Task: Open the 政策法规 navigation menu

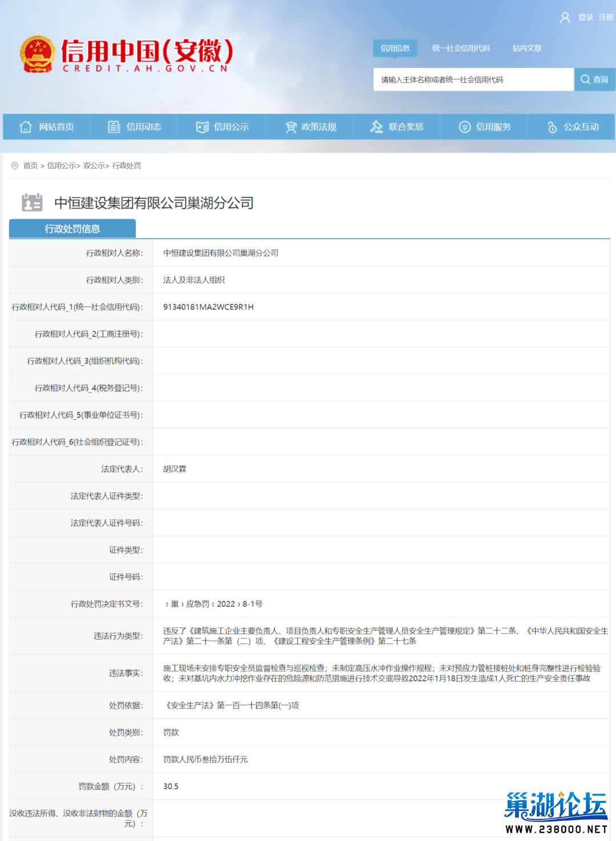Action: tap(310, 127)
